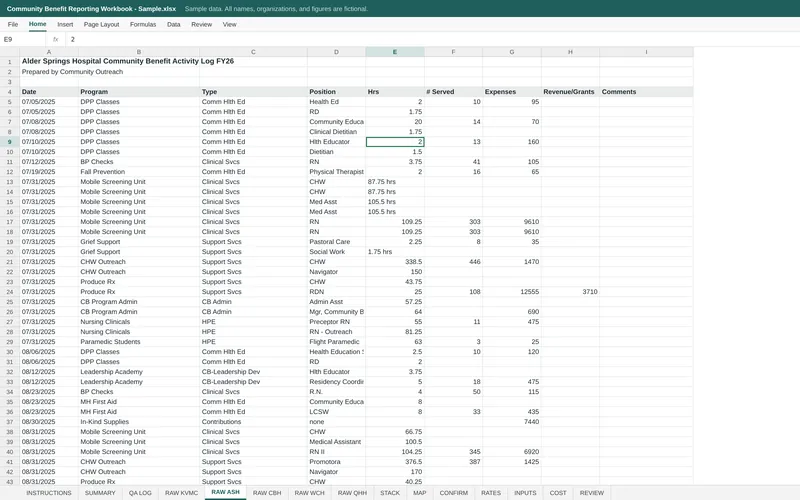This screenshot has height=500, width=800.
Task: Open the CONFIRM sheet tab
Action: [454, 493]
